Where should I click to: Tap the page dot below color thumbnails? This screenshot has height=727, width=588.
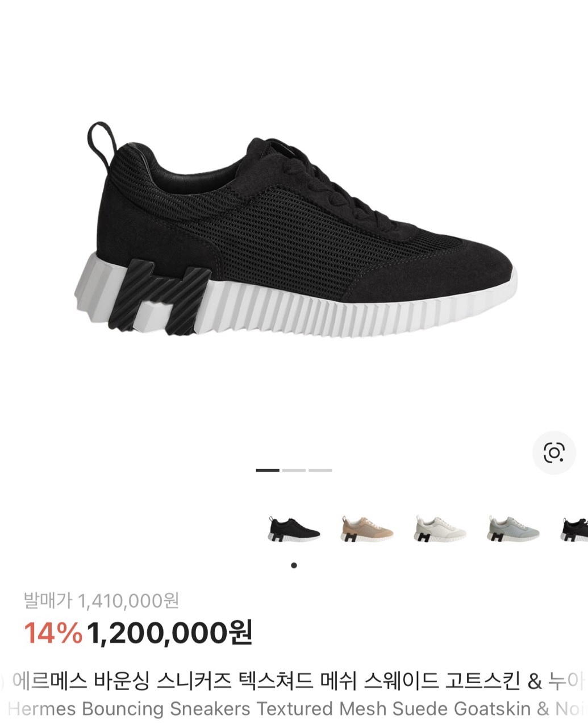(x=294, y=565)
